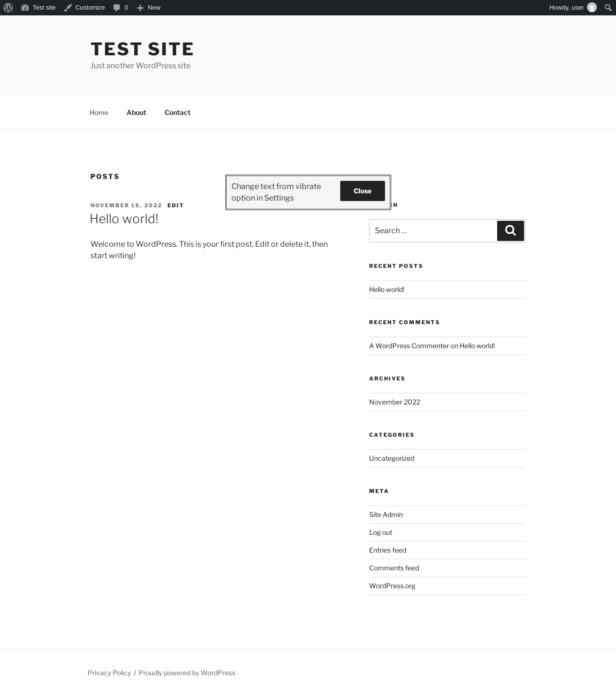Open the Customize paintbrush option
616x695 pixels.
click(84, 8)
